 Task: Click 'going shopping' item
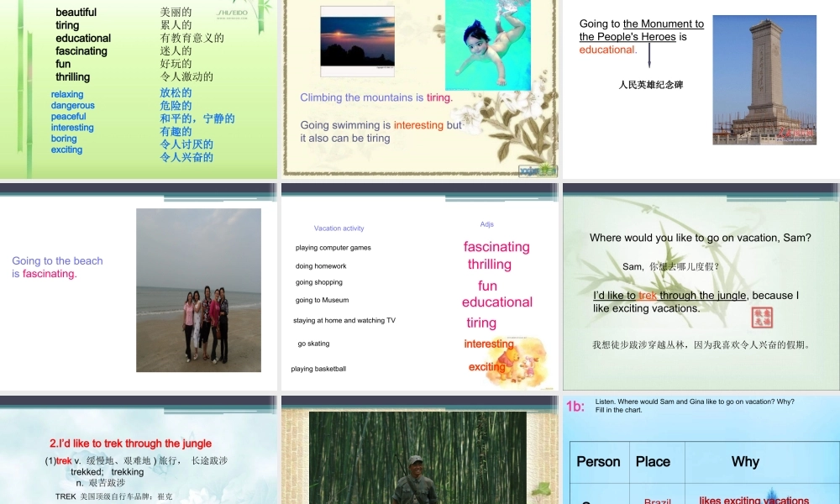(318, 282)
